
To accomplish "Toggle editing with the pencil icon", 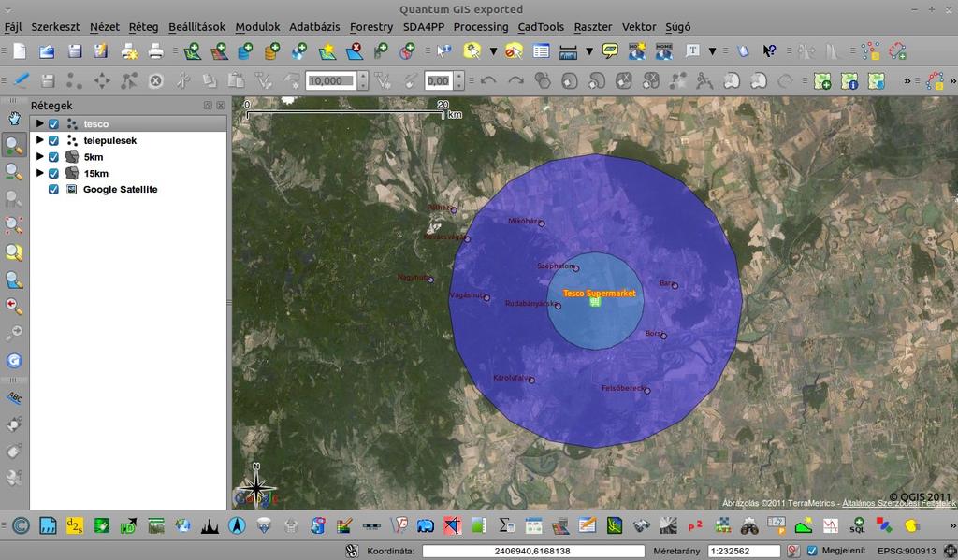I will click(x=22, y=80).
